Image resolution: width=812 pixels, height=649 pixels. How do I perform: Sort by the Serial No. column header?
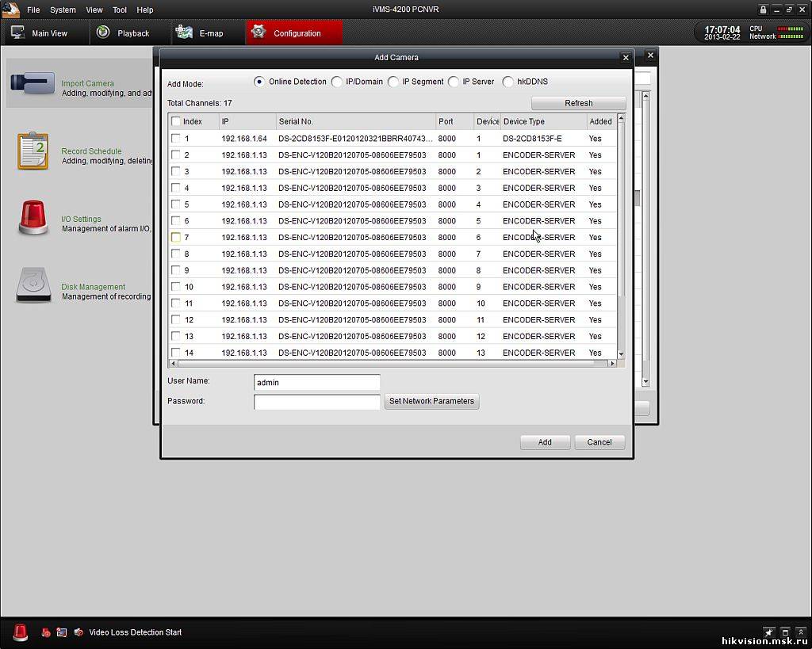(356, 121)
